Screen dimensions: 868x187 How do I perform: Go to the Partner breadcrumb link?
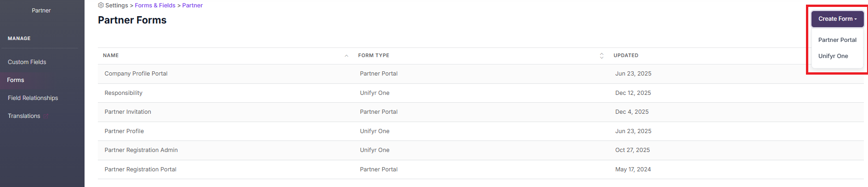(192, 6)
